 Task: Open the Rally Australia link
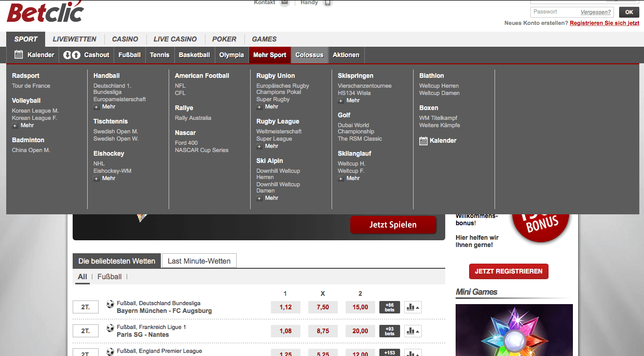193,118
